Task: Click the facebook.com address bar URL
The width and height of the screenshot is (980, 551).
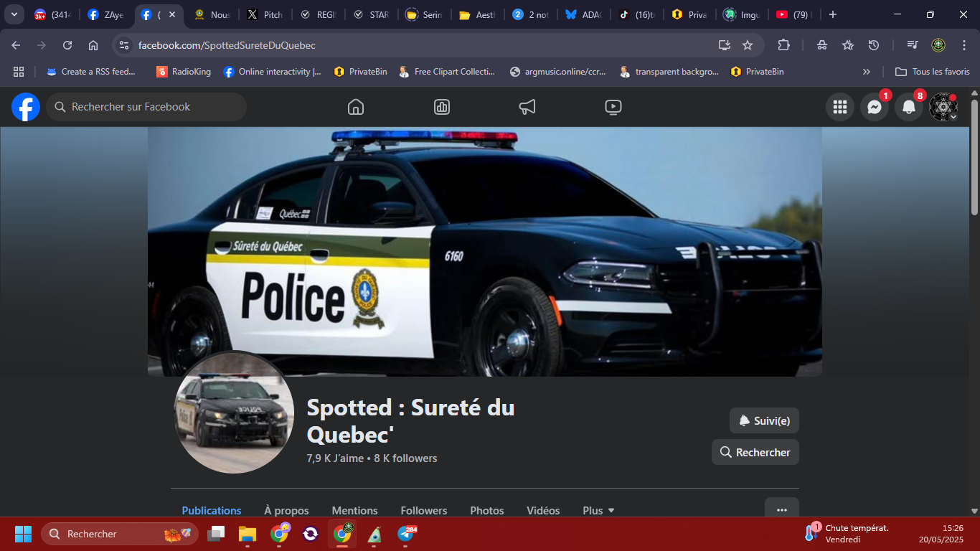Action: tap(227, 45)
